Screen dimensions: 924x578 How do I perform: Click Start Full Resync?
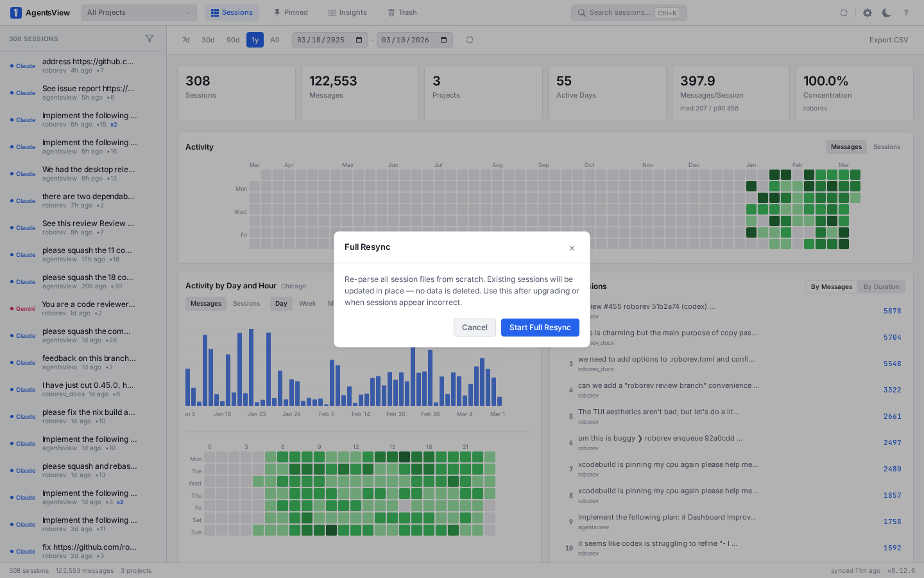click(x=540, y=328)
